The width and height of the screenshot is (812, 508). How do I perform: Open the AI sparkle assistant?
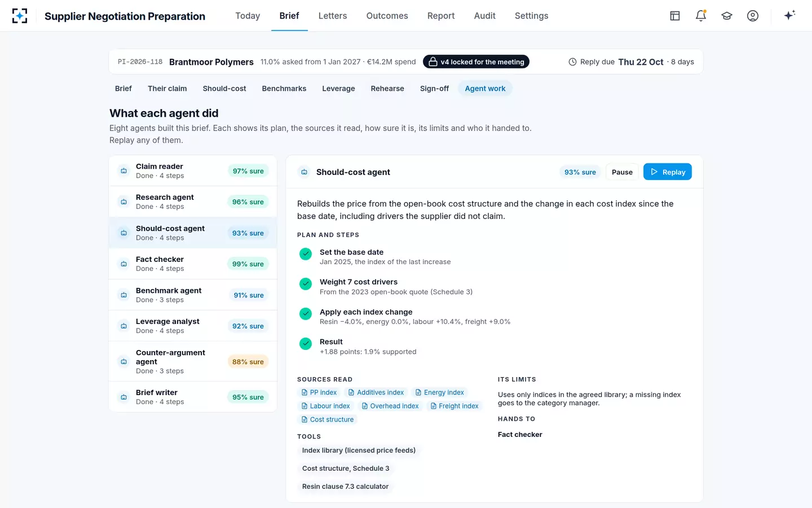click(789, 15)
